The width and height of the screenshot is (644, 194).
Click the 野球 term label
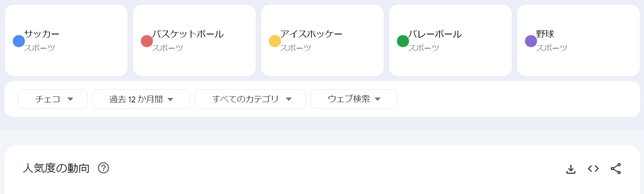pyautogui.click(x=545, y=34)
